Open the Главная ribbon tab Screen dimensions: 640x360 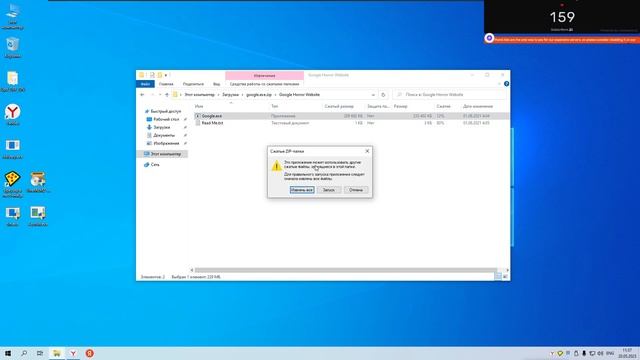tap(166, 84)
